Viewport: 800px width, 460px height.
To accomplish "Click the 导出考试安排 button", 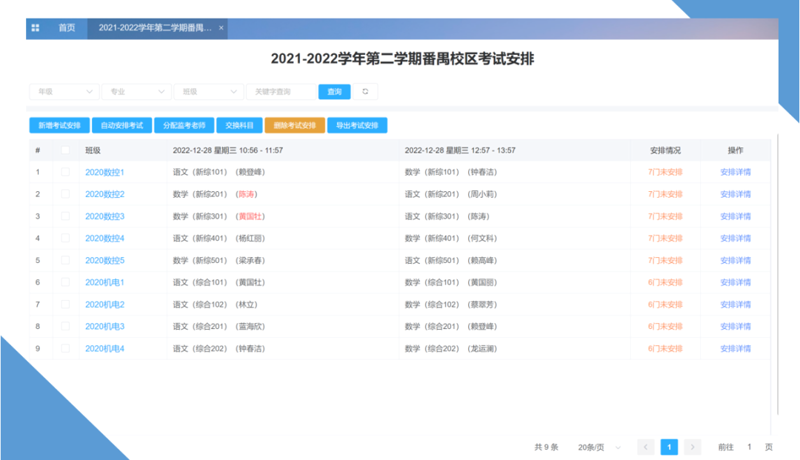I will [357, 125].
